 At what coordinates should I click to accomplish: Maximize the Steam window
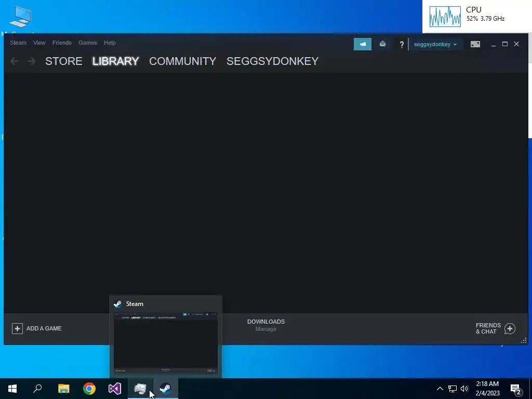[x=505, y=44]
